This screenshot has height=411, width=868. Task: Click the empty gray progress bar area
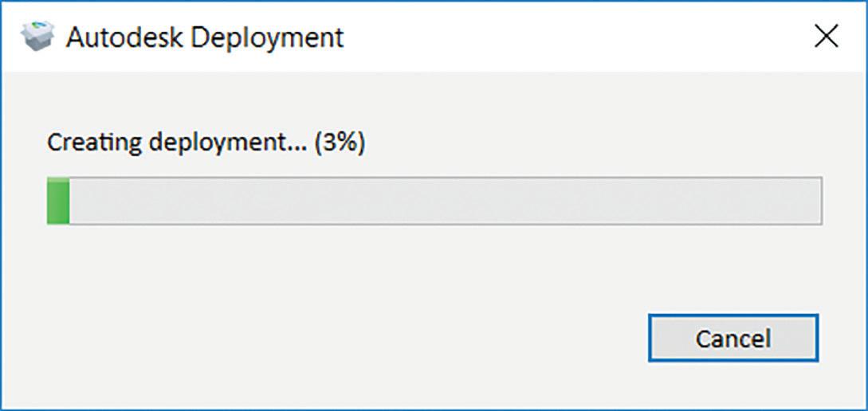(445, 201)
